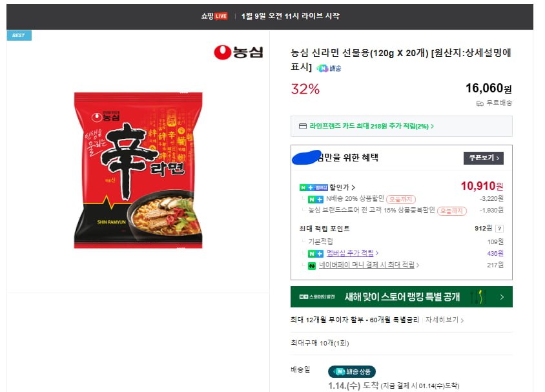Click the N배송 badge beside product title
The image size is (545, 392).
tap(329, 68)
